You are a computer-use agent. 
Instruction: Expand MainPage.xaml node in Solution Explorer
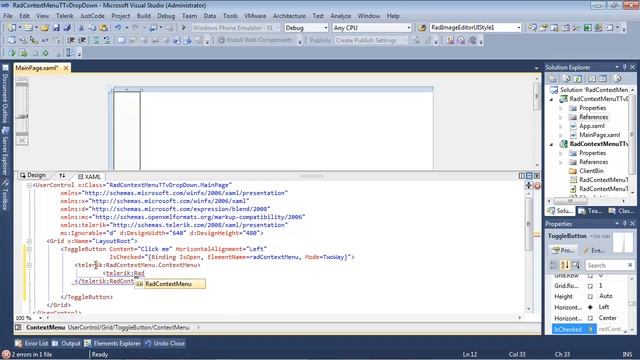point(561,135)
